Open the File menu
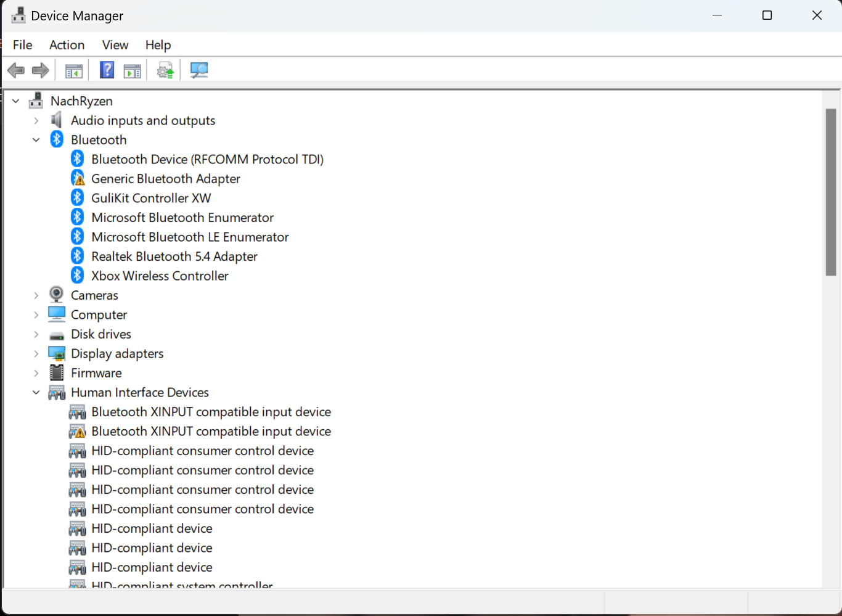 [23, 45]
